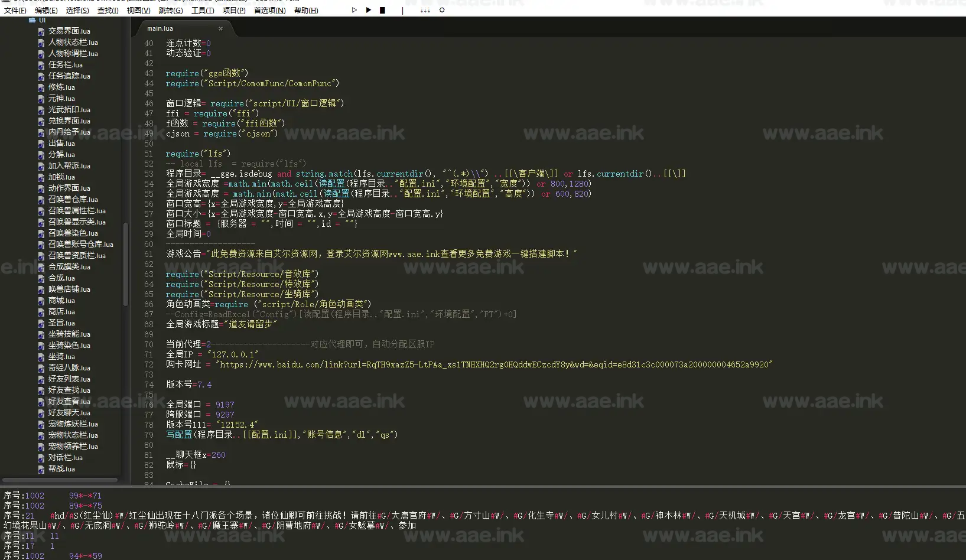The width and height of the screenshot is (966, 560).
Task: Click file icon of 加入帮派.lua
Action: coord(41,166)
